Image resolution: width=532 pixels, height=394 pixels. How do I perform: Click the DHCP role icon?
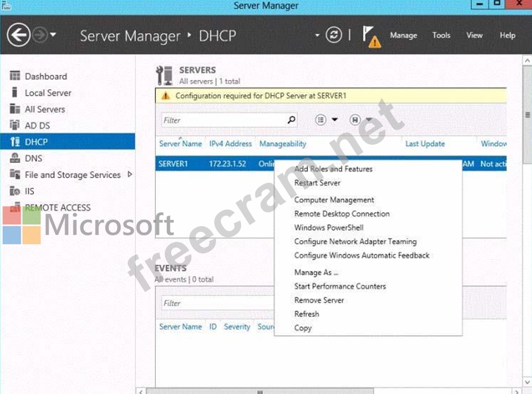click(15, 142)
